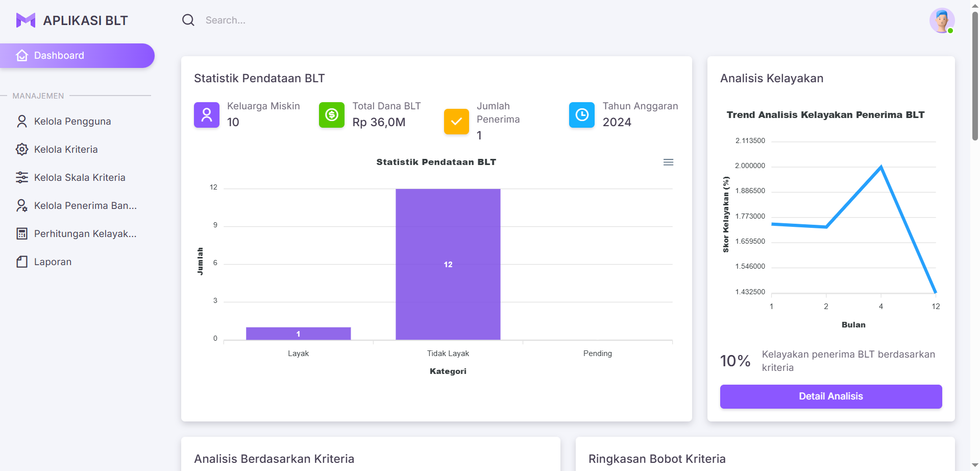Click the search magnifier icon
This screenshot has width=980, height=471.
coord(188,20)
